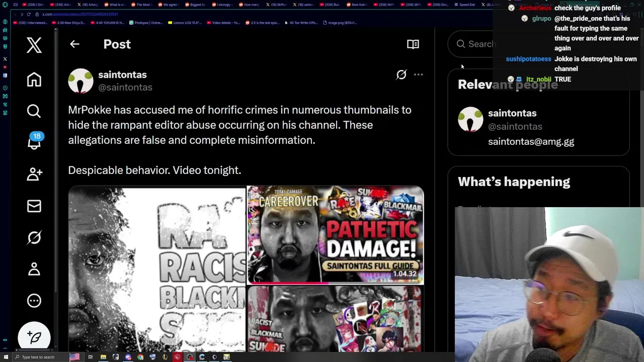Switch to the 'Now that' browser tab
This screenshot has width=644, height=362.
(x=357, y=5)
